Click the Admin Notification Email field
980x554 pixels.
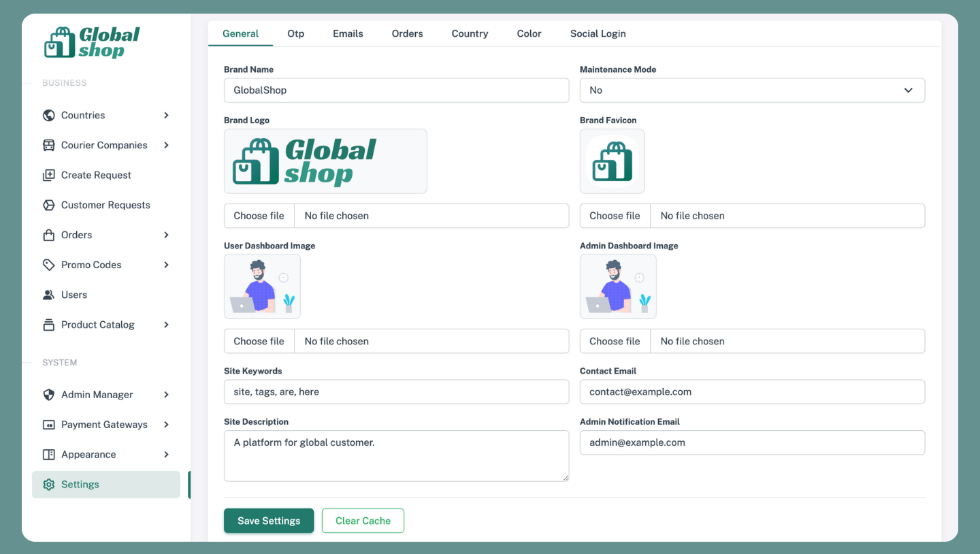(752, 442)
